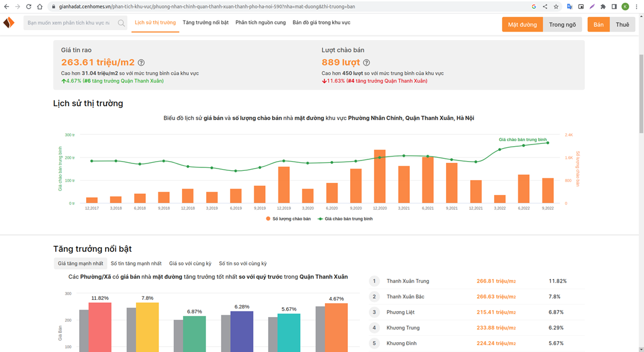Open Chrome three-dot menu
This screenshot has width=644, height=352.
[636, 7]
